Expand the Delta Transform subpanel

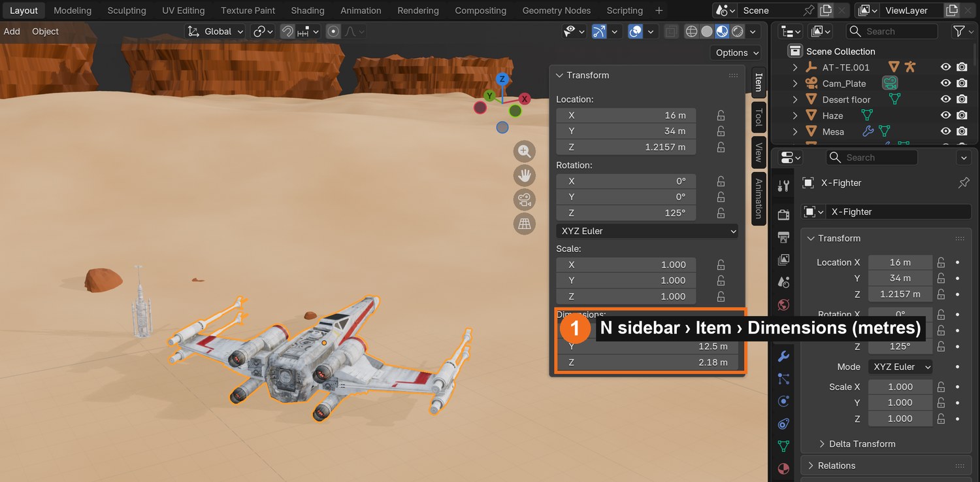[857, 444]
